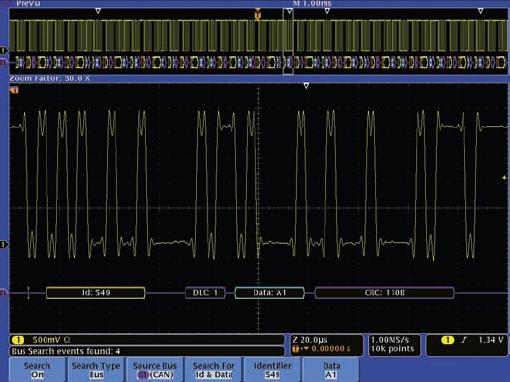Open the Source Bus B1 (CAN) selector
Screen dimensions: 510x382
tap(155, 370)
